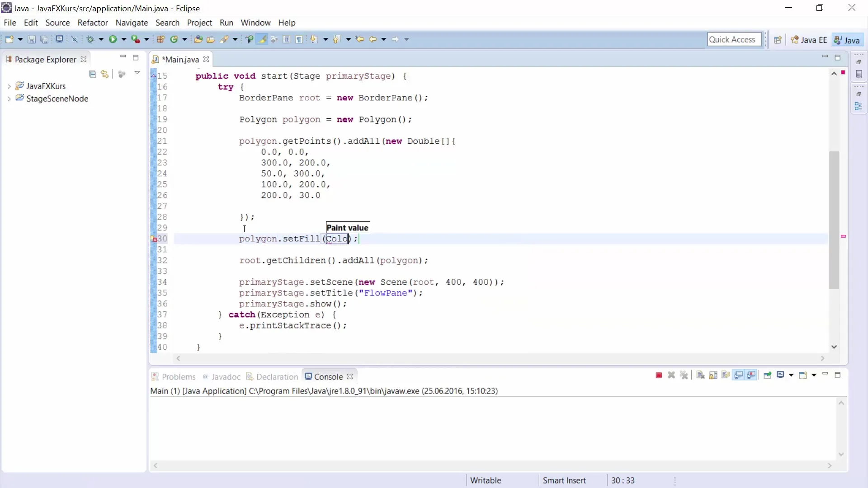Screen dimensions: 868x488
Task: Click the New Java Class icon
Action: [x=174, y=39]
